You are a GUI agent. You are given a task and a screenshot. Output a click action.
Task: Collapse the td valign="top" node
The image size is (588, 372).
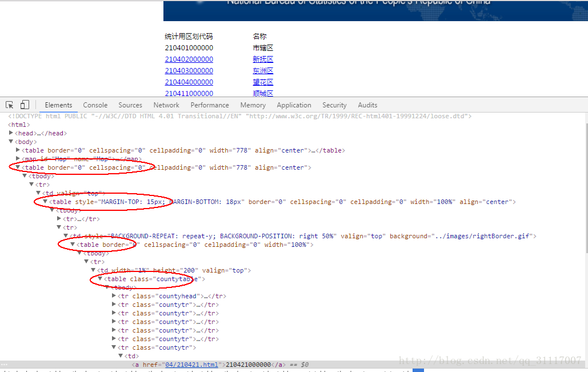click(38, 193)
